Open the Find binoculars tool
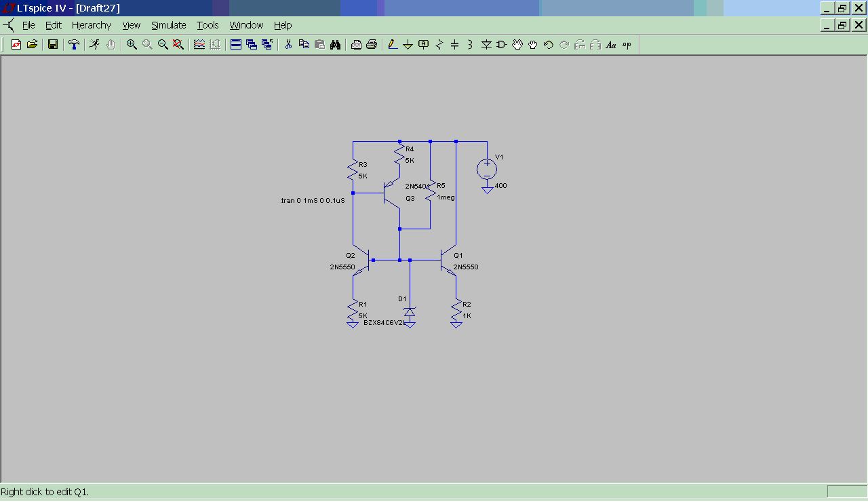 click(335, 45)
